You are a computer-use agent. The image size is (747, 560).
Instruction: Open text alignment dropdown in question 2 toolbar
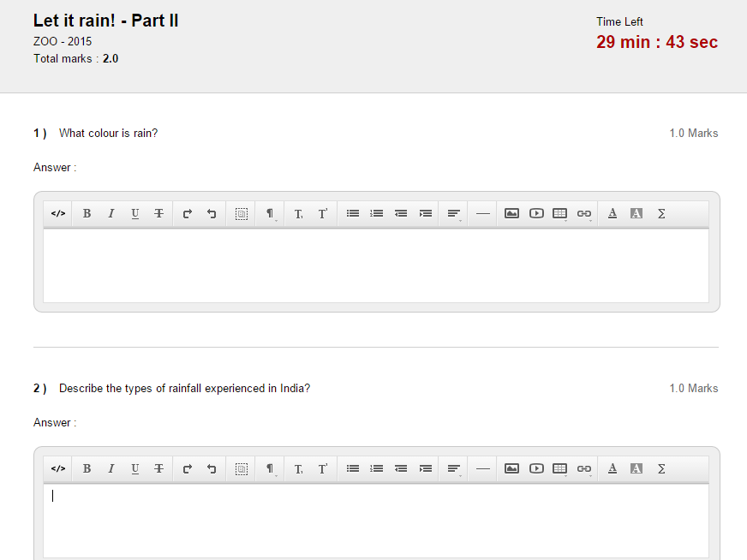coord(454,469)
